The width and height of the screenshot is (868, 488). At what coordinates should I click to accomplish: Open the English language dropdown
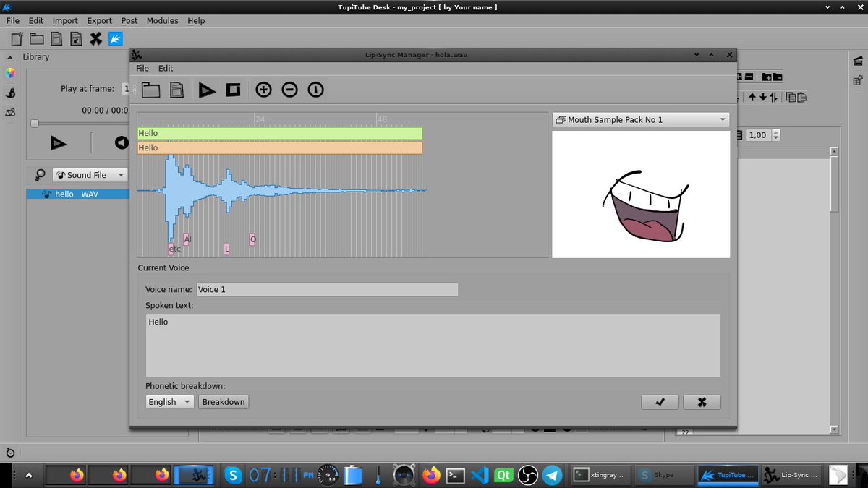coord(169,401)
